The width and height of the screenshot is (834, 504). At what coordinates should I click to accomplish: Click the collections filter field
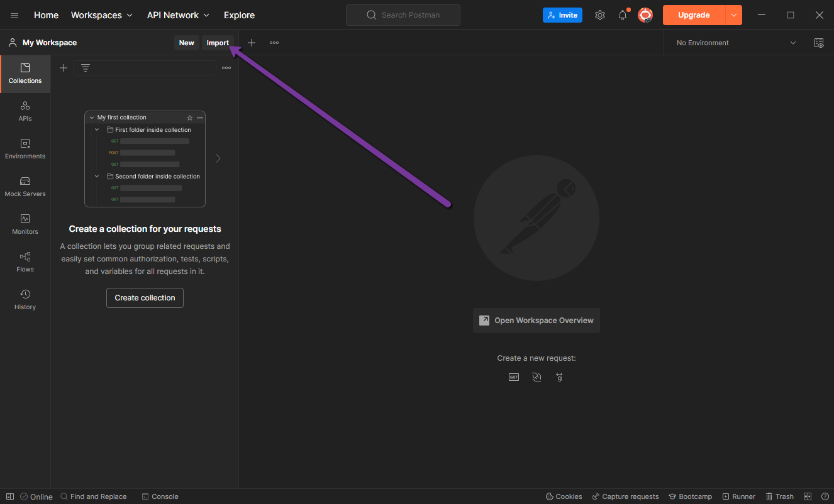145,68
